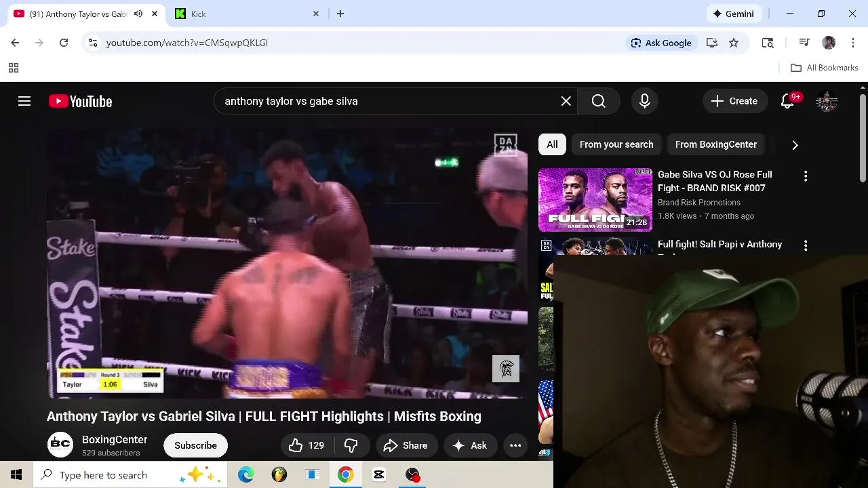This screenshot has width=868, height=488.
Task: Open the BoxingCenter channel avatar
Action: pos(60,445)
